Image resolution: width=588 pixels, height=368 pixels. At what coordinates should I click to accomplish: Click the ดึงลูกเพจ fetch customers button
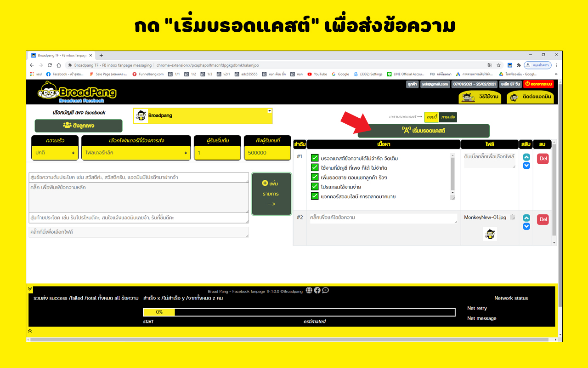[x=79, y=126]
